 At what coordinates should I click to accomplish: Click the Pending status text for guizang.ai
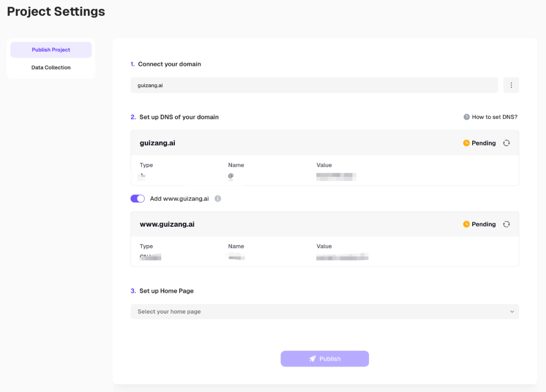click(x=484, y=143)
